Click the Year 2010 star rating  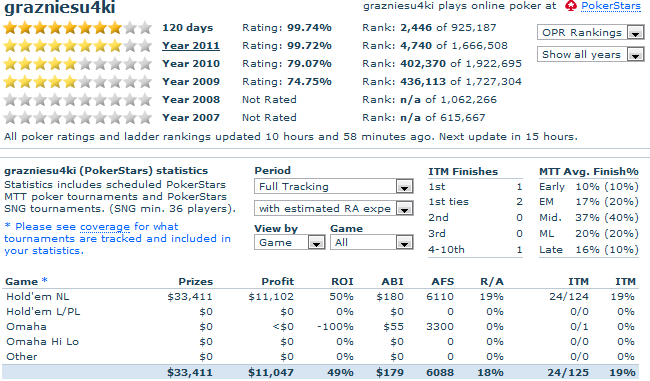[78, 64]
